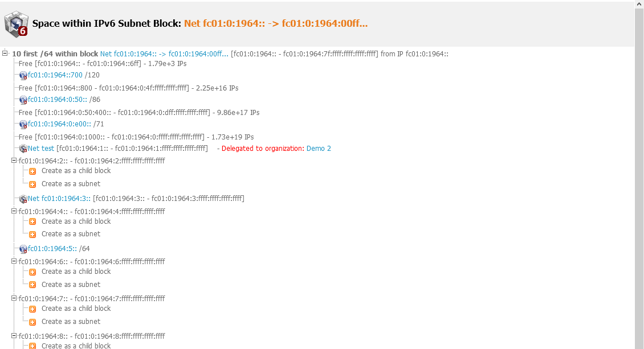Click subnet icon beside fc01:0:1964::700

click(23, 76)
